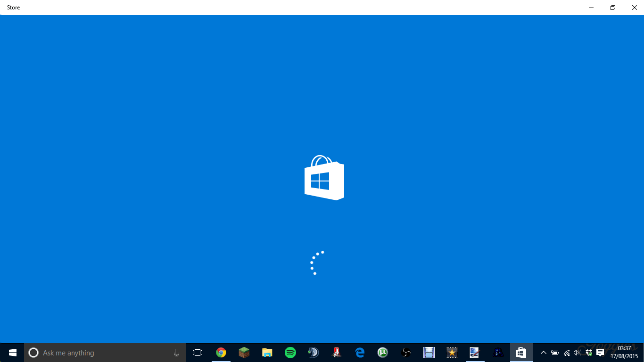
Task: Click the Windows Start button
Action: point(12,353)
